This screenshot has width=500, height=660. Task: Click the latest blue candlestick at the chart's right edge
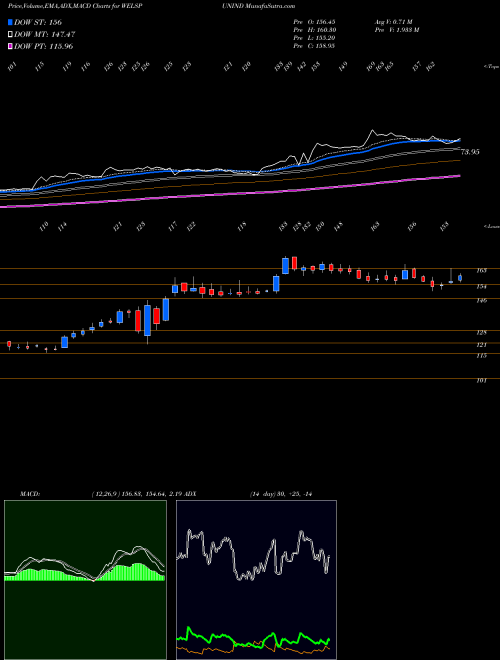[x=460, y=278]
